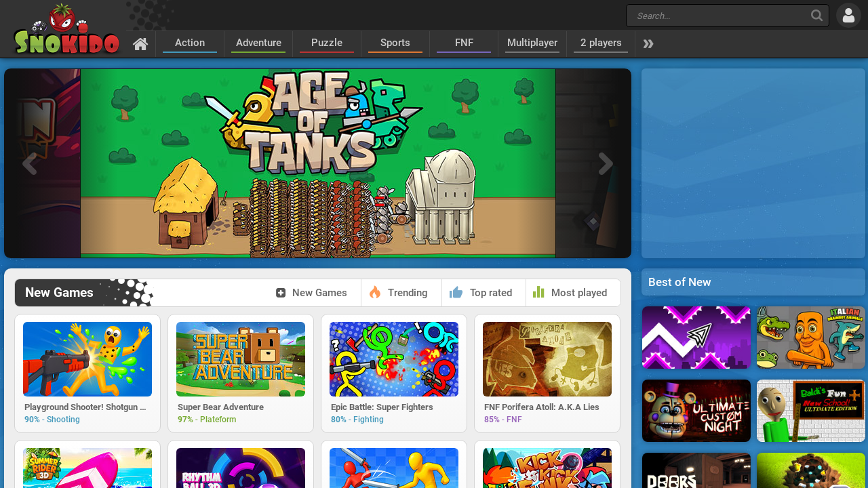
Task: Click the Snokido logo
Action: click(x=66, y=29)
